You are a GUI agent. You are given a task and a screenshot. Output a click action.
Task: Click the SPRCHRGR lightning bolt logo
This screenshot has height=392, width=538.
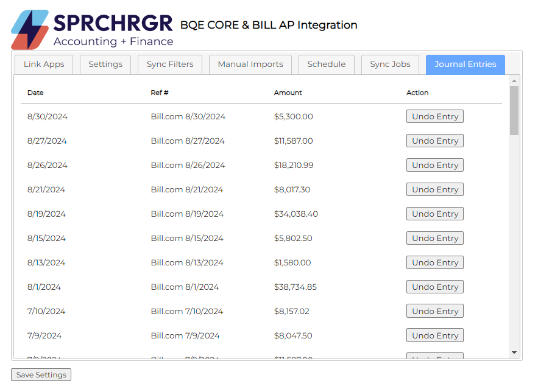(x=30, y=29)
